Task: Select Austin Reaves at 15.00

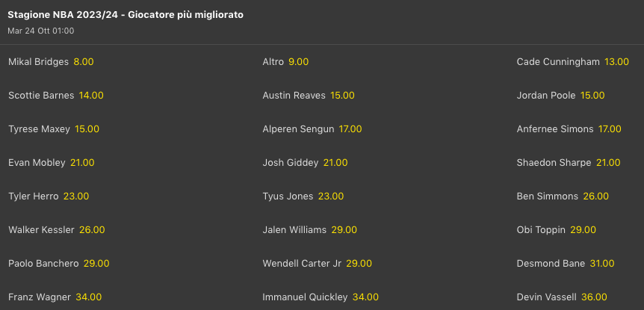Action: tap(342, 96)
